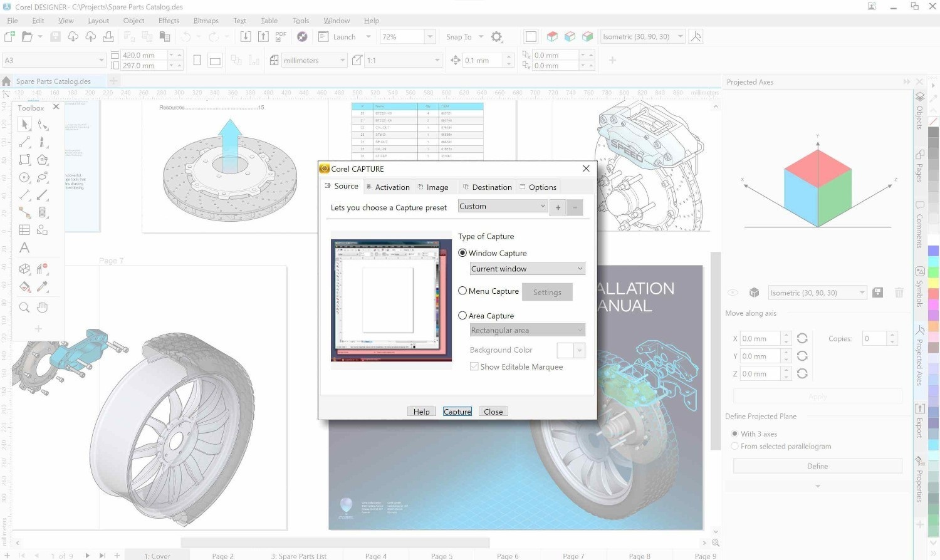Select Area Capture radio button
This screenshot has width=940, height=560.
(x=462, y=316)
